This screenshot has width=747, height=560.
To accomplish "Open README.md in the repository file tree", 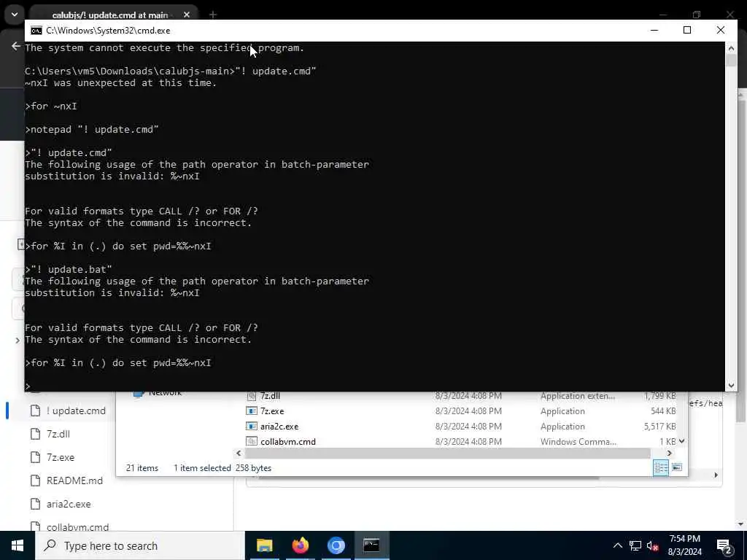I will pos(74,481).
